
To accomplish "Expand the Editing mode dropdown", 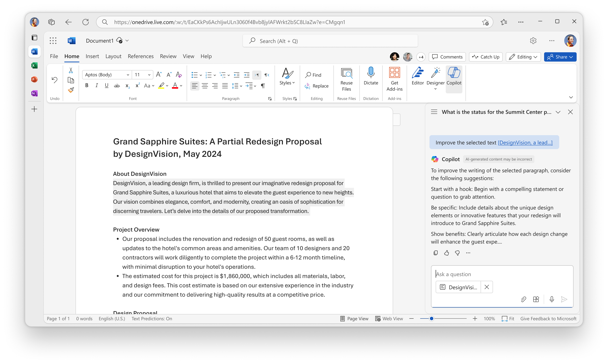I will [523, 57].
